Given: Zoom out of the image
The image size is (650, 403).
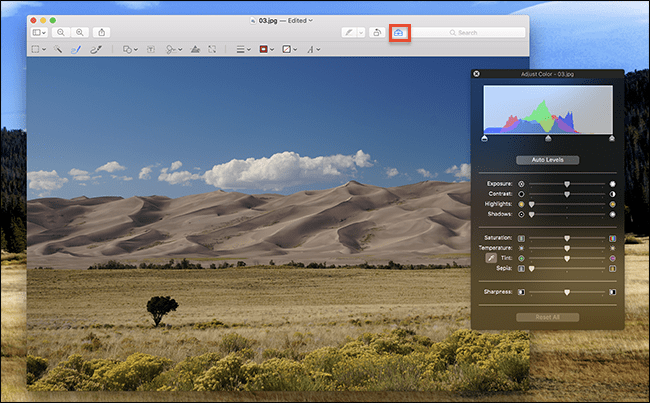Looking at the screenshot, I should (60, 33).
